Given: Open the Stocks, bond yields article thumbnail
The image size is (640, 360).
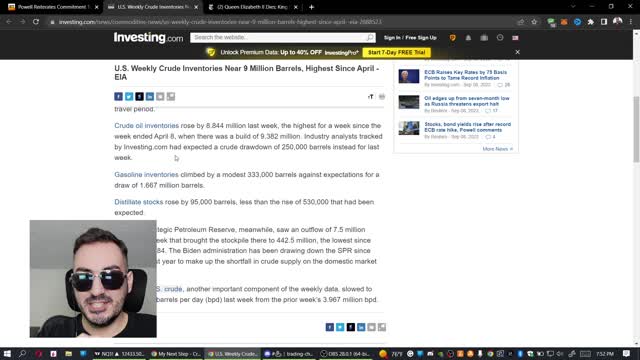Looking at the screenshot, I should pyautogui.click(x=409, y=128).
